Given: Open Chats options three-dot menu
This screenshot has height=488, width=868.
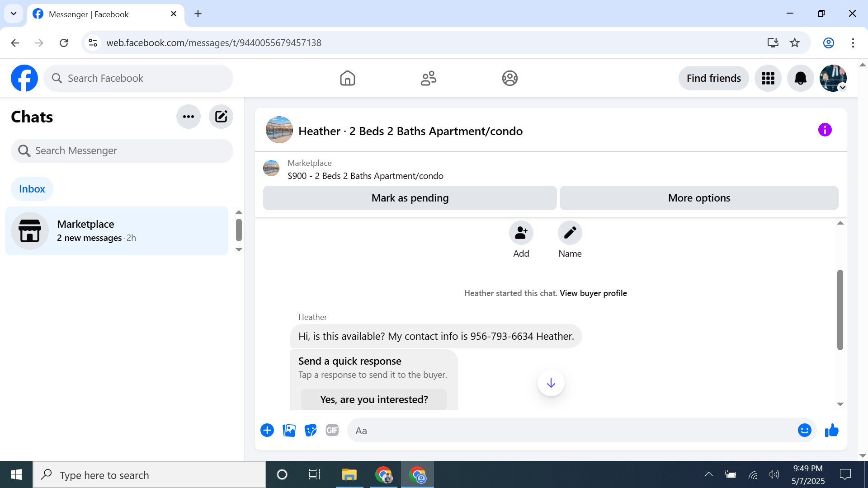Looking at the screenshot, I should click(x=188, y=117).
